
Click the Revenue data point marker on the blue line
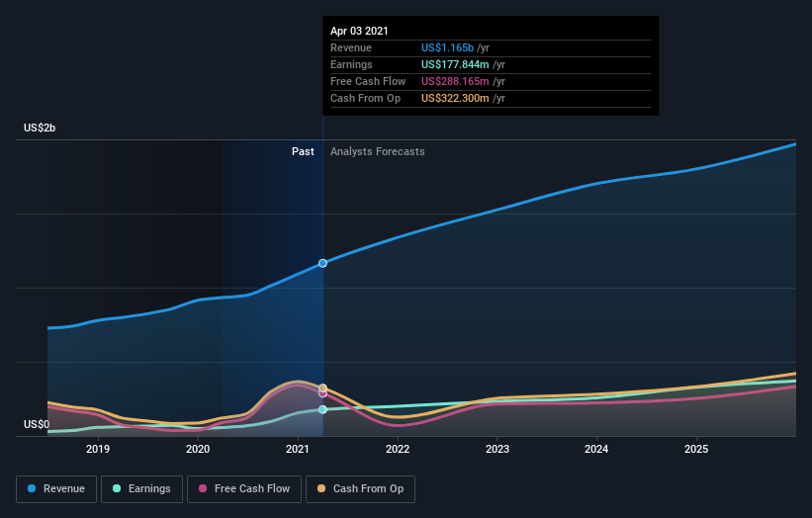click(x=322, y=263)
